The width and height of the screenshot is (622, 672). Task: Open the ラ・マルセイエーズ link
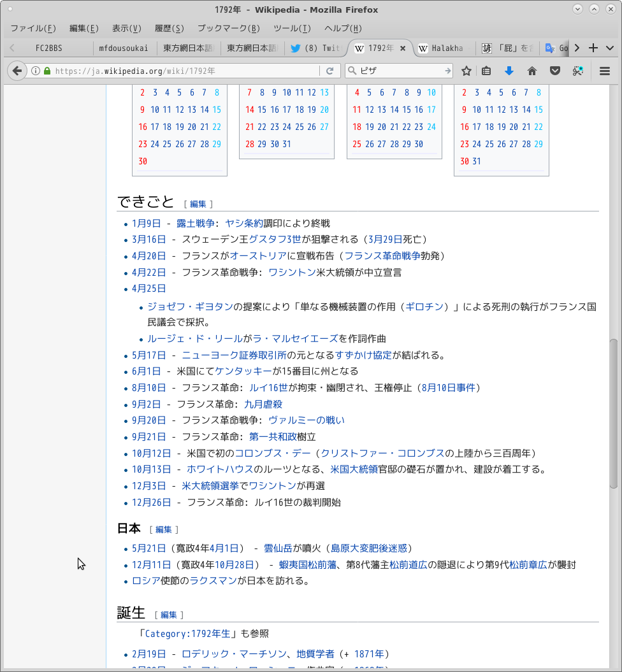(x=295, y=339)
